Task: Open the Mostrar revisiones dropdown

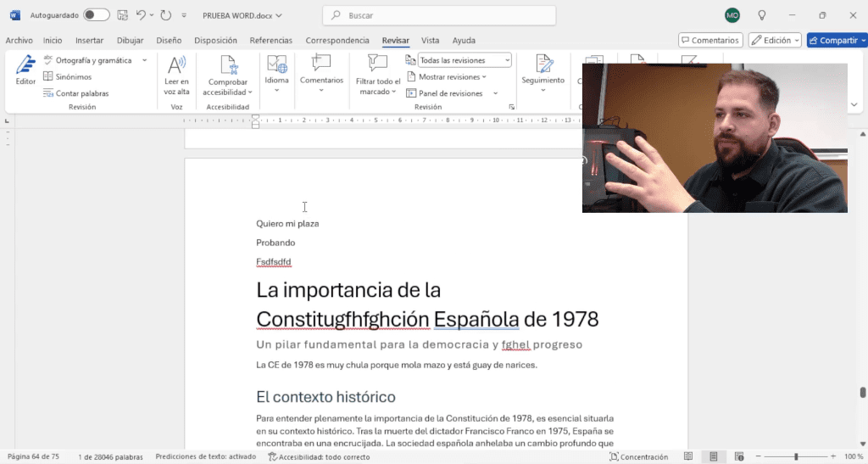Action: pyautogui.click(x=452, y=77)
